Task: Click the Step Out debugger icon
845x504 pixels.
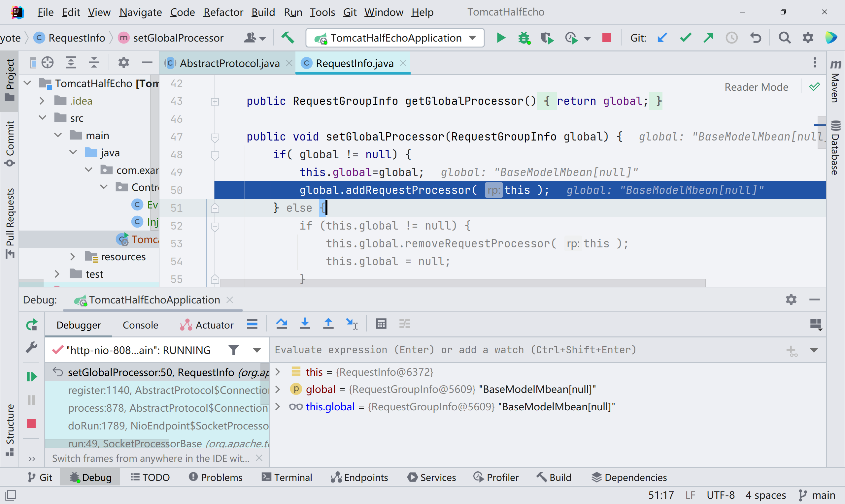Action: pyautogui.click(x=328, y=324)
